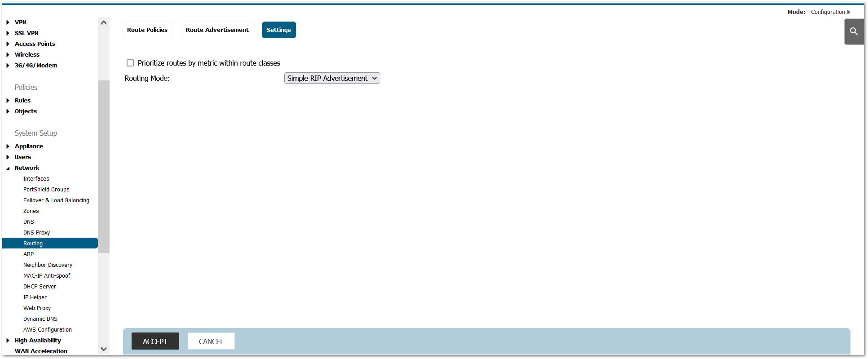Open the search magnifier icon

(x=854, y=31)
